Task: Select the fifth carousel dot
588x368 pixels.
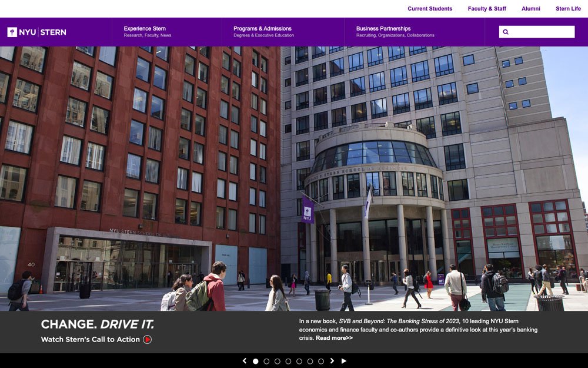Action: click(299, 362)
